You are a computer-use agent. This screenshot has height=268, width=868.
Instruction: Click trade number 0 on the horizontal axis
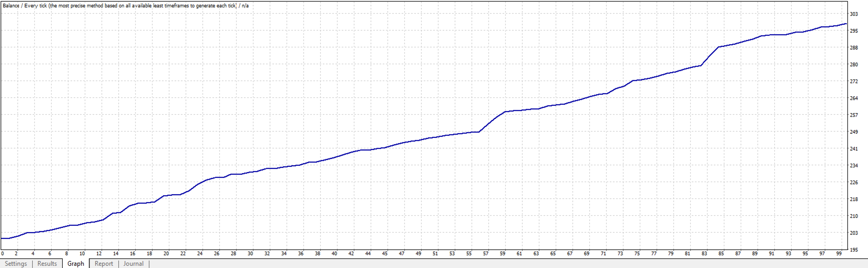(x=3, y=254)
